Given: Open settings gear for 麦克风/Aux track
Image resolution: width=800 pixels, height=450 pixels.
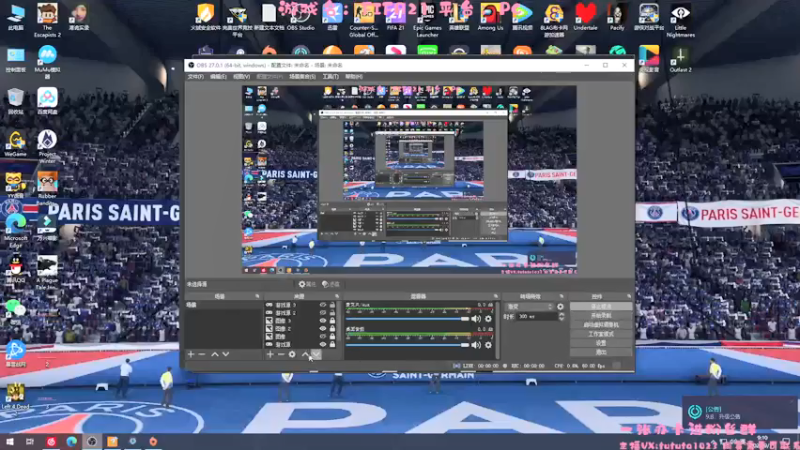Looking at the screenshot, I should [x=488, y=318].
